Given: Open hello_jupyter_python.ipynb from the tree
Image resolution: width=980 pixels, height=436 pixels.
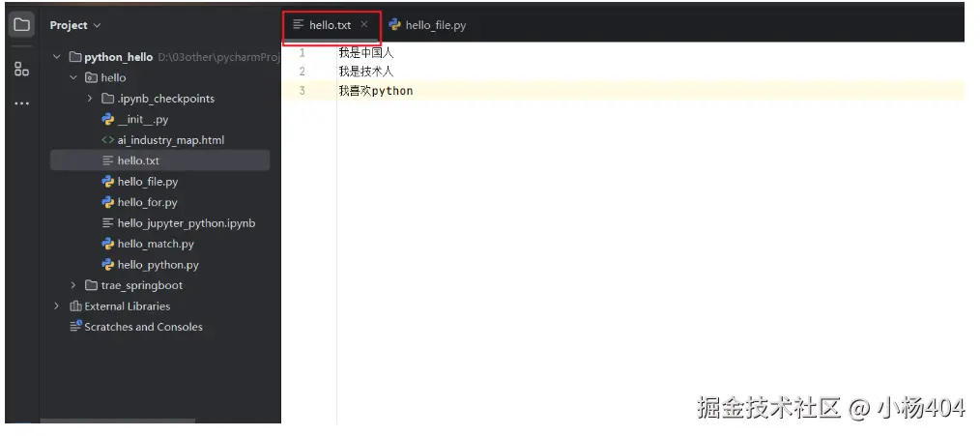Looking at the screenshot, I should pos(187,222).
